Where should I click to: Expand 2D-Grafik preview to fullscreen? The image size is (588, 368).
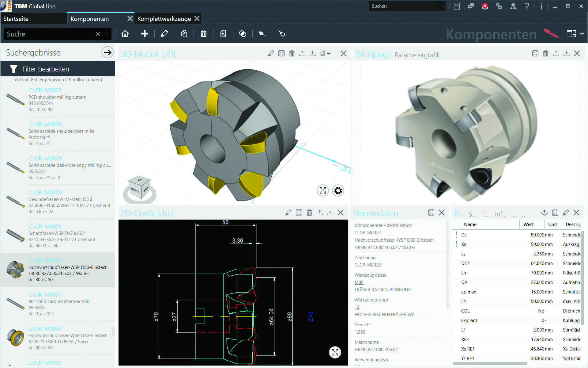[335, 352]
